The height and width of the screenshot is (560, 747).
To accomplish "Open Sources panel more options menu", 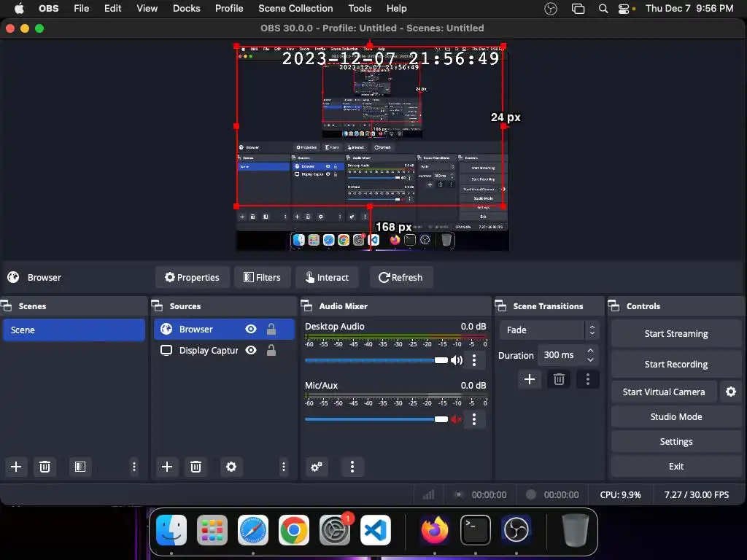I will click(x=284, y=467).
